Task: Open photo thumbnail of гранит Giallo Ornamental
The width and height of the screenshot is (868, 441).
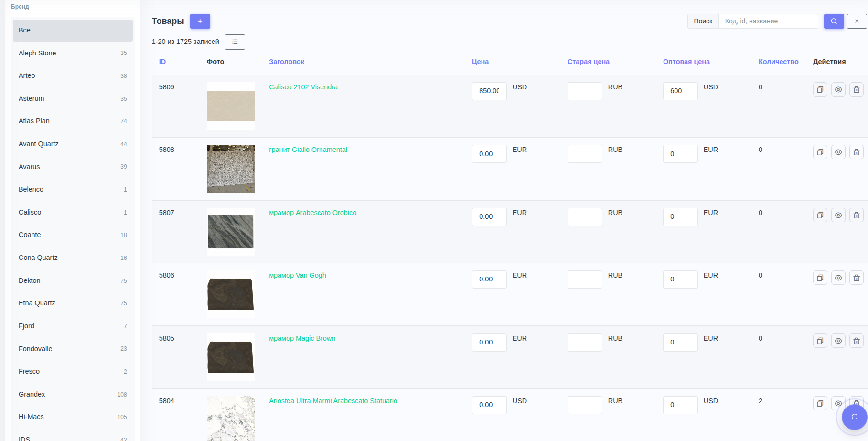Action: [231, 169]
